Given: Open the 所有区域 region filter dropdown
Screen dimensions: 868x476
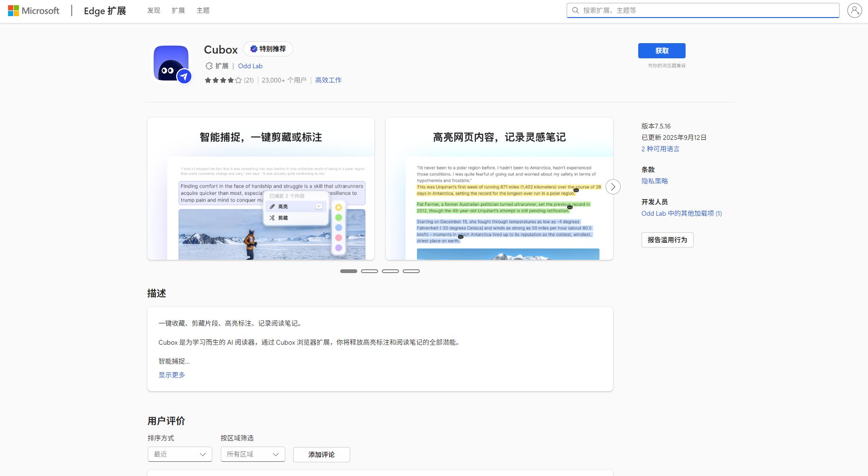Looking at the screenshot, I should 253,454.
